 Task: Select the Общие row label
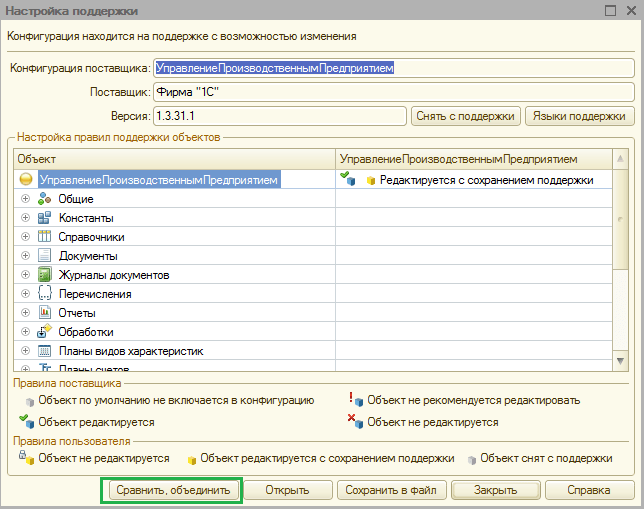tap(76, 199)
